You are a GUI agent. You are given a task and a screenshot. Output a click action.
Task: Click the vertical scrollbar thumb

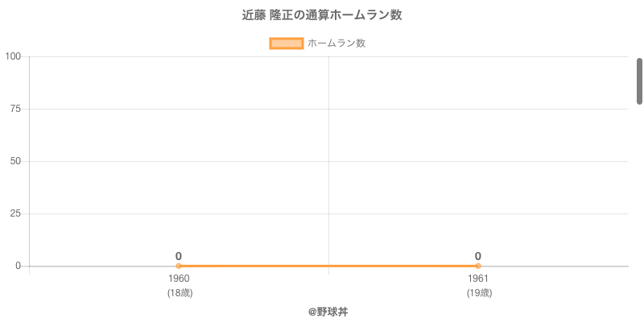639,80
